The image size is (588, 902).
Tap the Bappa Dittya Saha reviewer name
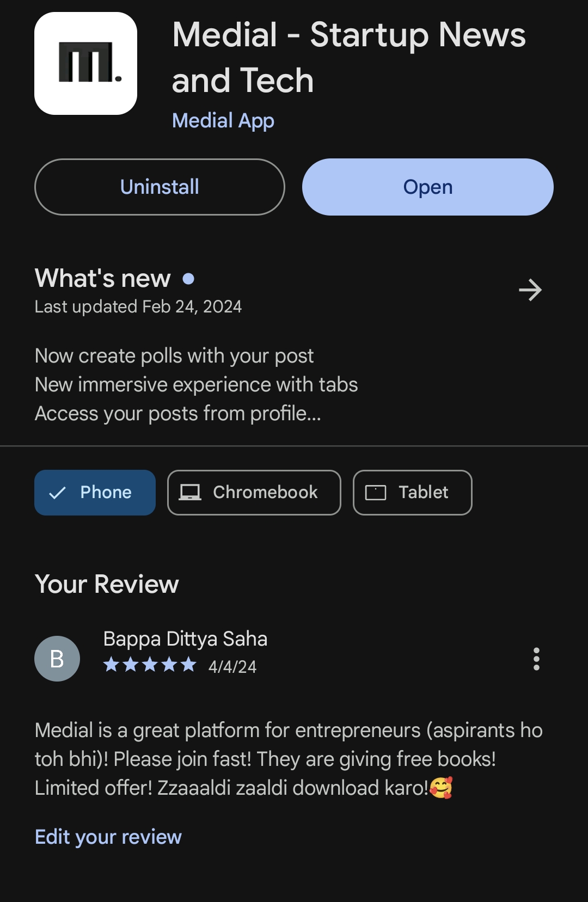(185, 639)
